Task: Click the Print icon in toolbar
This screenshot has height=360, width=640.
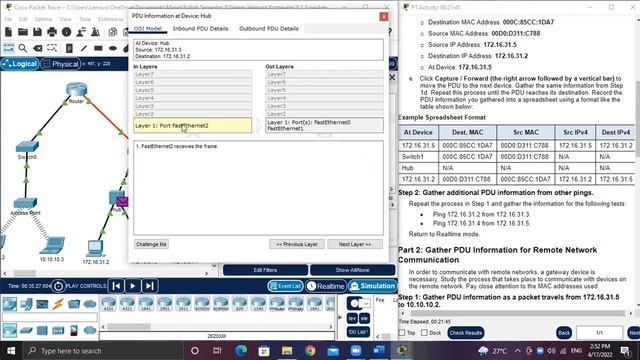Action: click(x=52, y=32)
